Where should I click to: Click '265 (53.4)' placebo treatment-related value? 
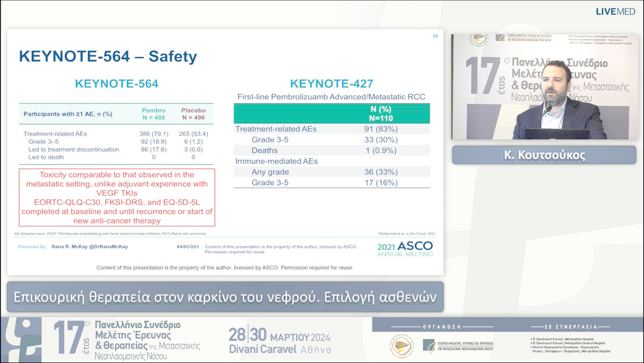[193, 134]
